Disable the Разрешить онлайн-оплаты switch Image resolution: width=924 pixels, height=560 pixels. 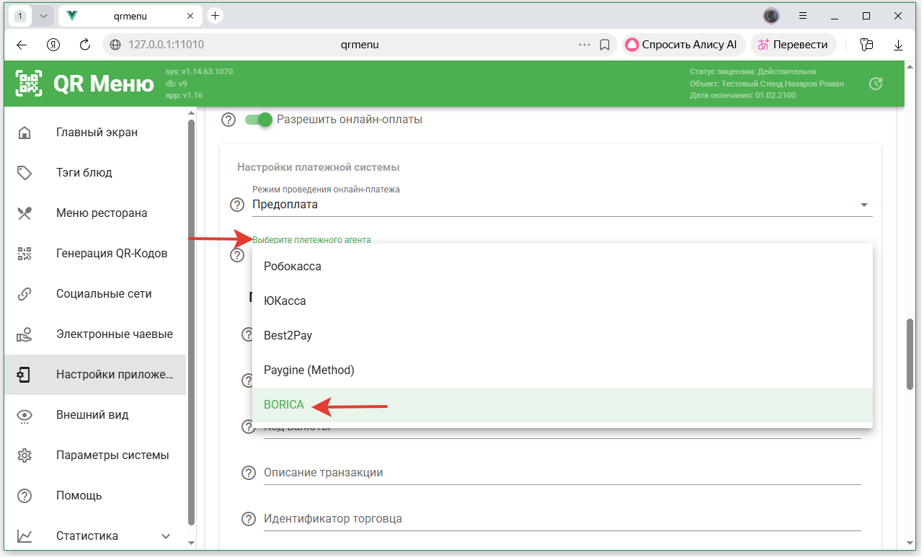pos(259,120)
